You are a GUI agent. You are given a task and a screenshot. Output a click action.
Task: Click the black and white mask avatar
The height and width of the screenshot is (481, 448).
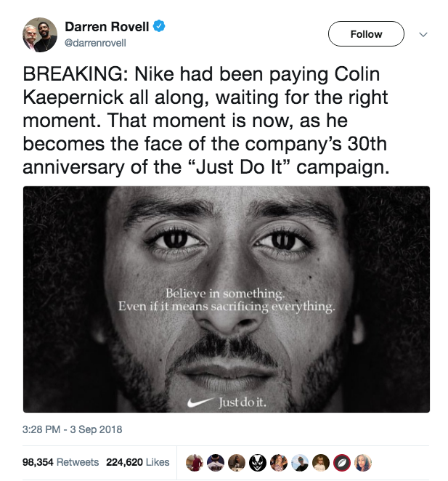tap(258, 462)
